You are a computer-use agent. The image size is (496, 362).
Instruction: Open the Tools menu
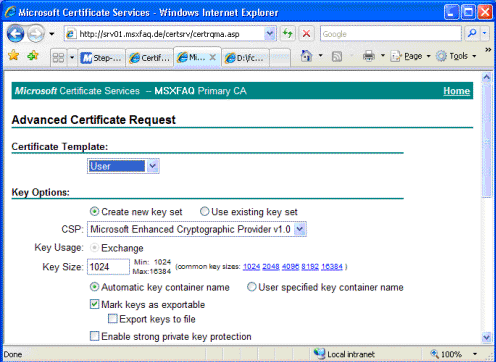(456, 56)
